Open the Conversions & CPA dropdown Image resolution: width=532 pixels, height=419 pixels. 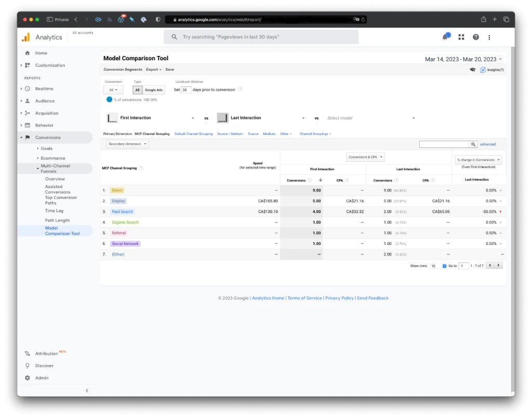[x=365, y=157]
